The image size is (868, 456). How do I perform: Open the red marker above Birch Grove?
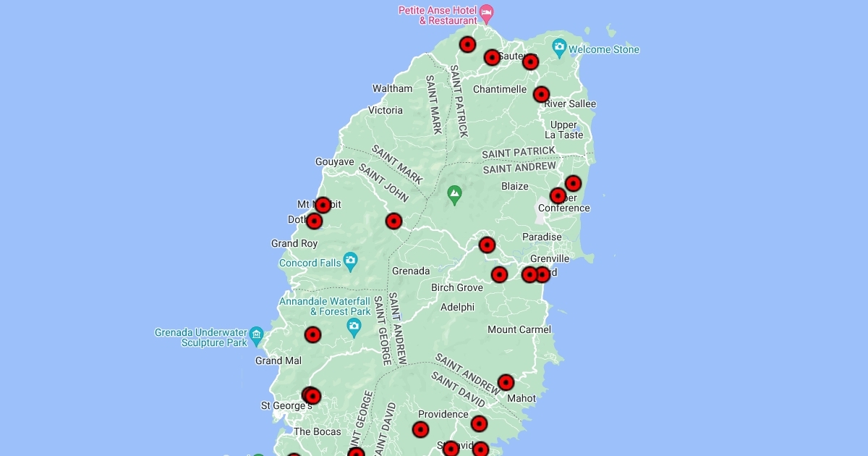click(x=499, y=274)
